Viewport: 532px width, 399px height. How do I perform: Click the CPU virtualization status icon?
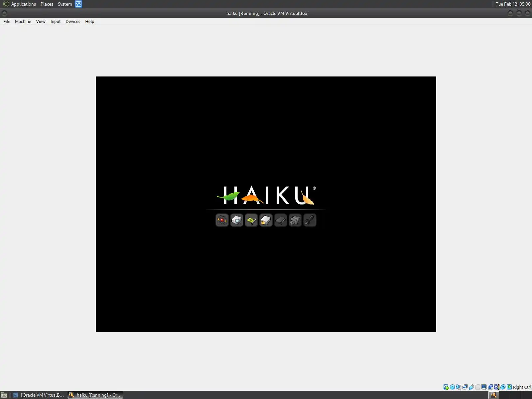pos(496,387)
